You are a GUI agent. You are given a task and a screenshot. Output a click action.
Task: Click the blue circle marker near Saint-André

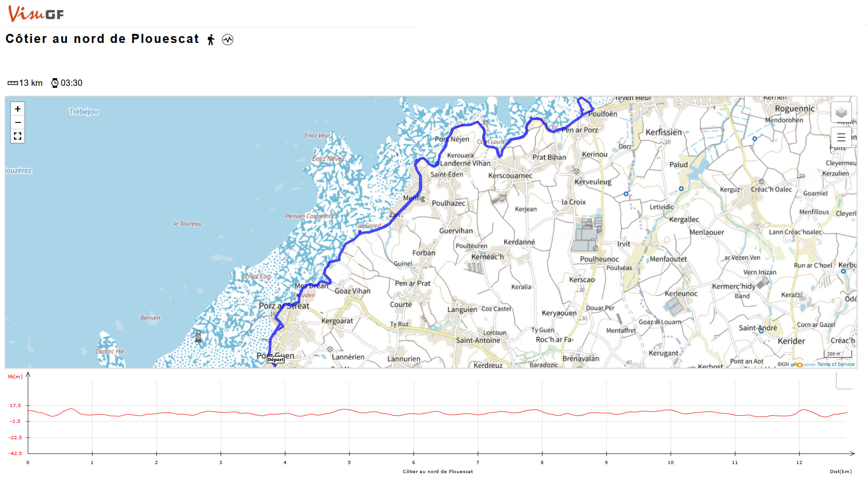click(761, 331)
